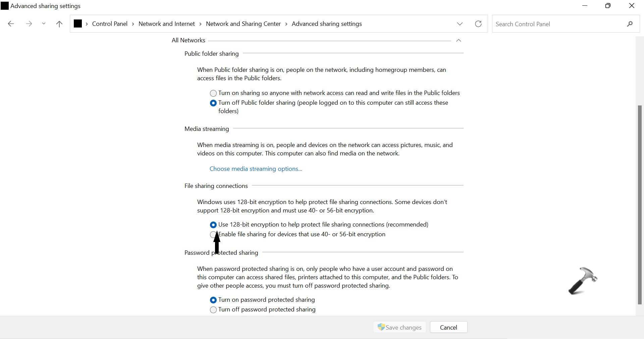
Task: Click the Up one level arrow
Action: pyautogui.click(x=59, y=24)
